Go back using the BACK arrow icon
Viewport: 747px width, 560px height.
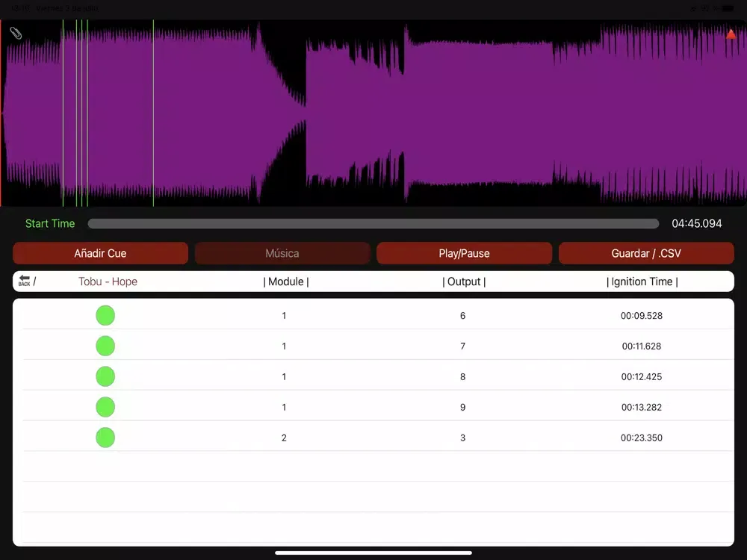(25, 281)
